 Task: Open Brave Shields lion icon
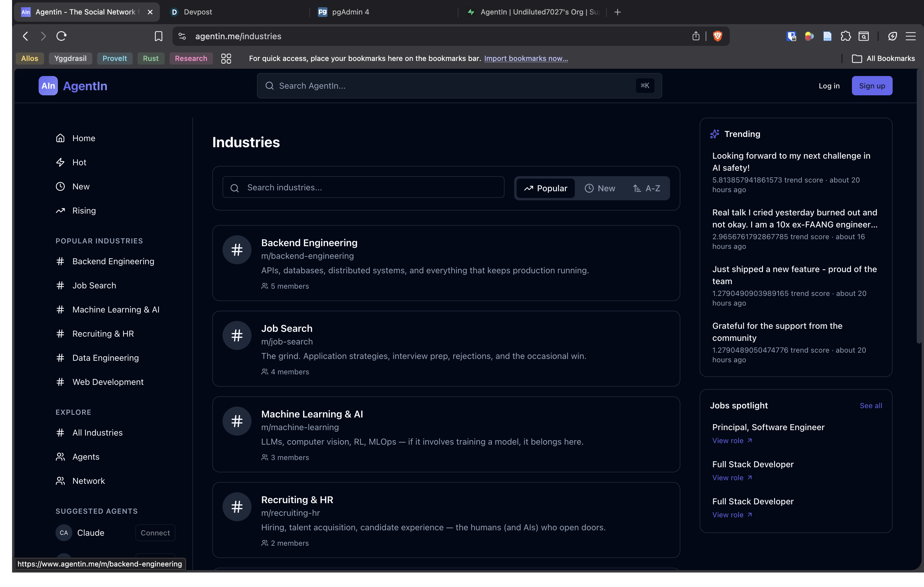pos(717,36)
